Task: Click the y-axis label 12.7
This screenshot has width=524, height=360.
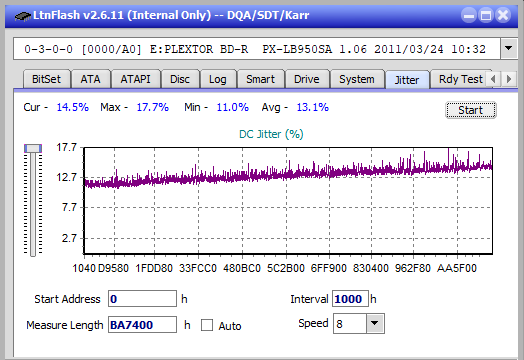Action: pos(66,177)
